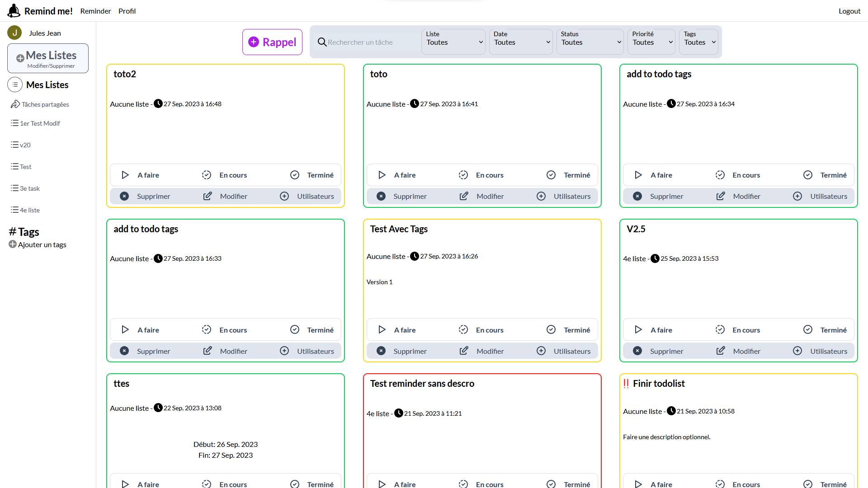Viewport: 868px width, 488px height.
Task: Click the magnifier search icon
Action: (x=322, y=42)
